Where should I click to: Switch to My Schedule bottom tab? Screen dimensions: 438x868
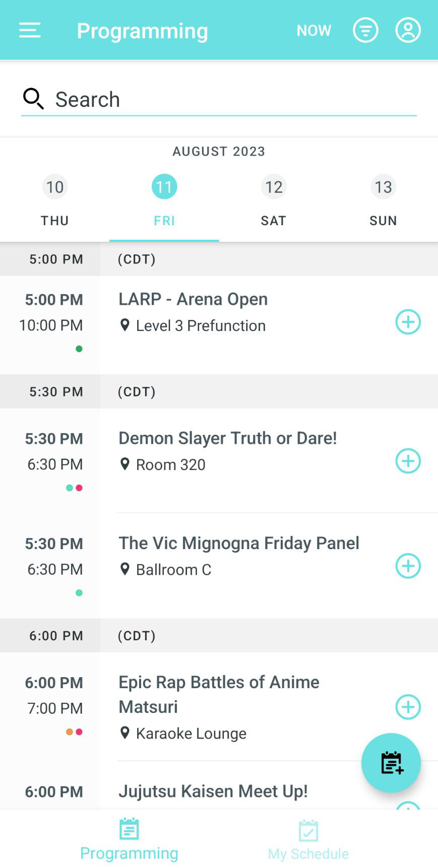[308, 840]
